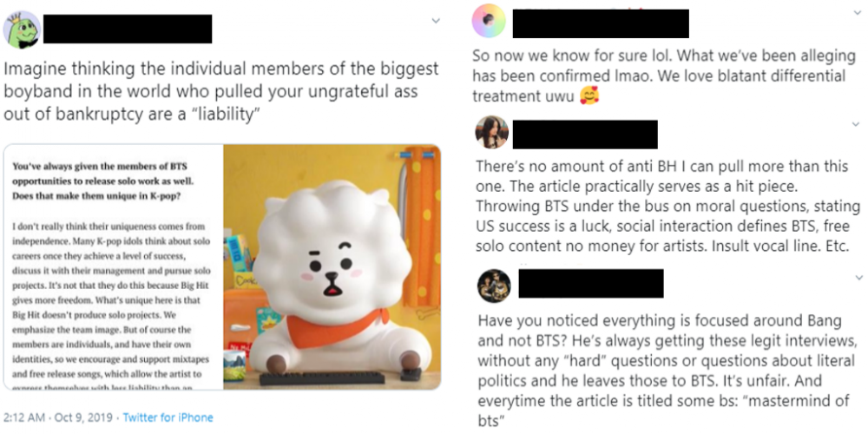Open avatar beside the 'Have you noticed' reply
Image resolution: width=868 pixels, height=434 pixels.
[x=494, y=286]
